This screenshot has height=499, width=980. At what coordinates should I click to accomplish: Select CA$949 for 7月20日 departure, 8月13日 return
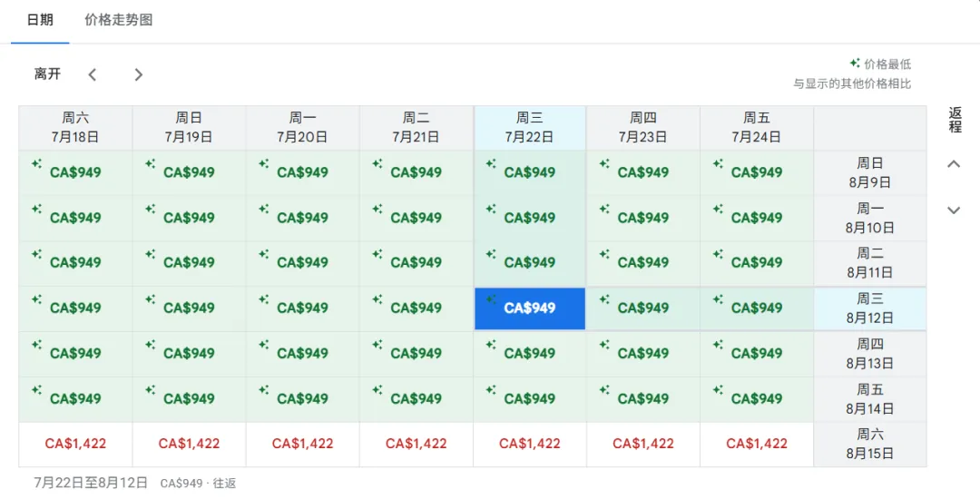[302, 354]
